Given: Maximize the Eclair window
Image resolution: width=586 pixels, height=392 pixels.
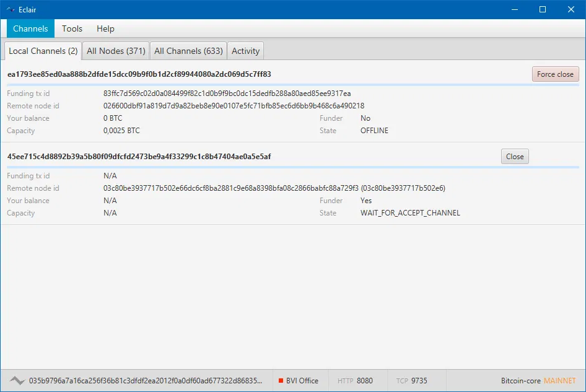Looking at the screenshot, I should point(542,9).
